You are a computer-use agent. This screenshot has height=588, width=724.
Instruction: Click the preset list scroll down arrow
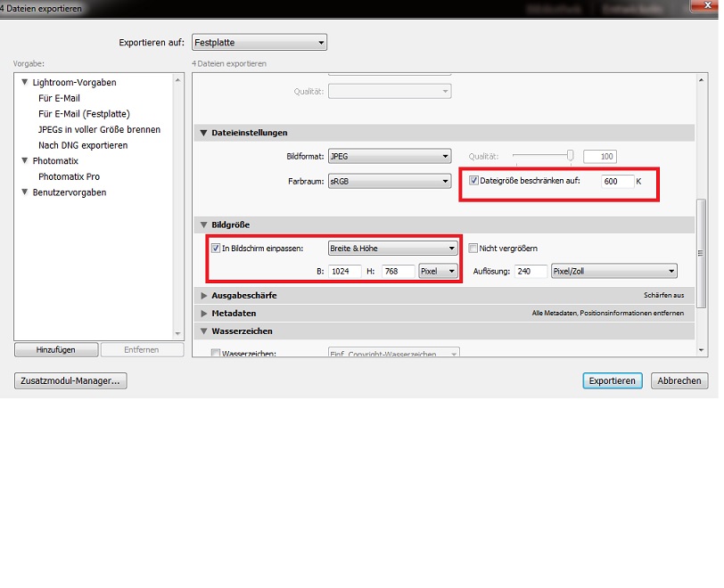(177, 334)
